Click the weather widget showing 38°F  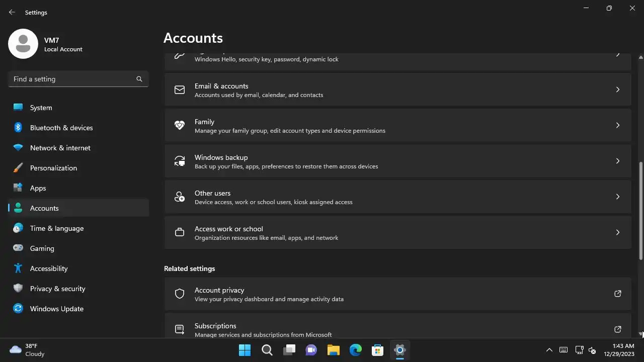(x=28, y=350)
